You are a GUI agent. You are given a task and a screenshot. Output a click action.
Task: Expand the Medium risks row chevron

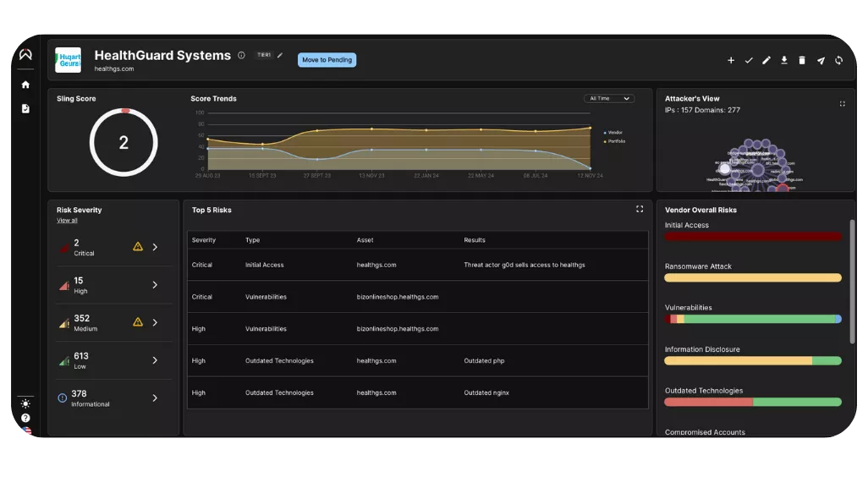click(155, 322)
